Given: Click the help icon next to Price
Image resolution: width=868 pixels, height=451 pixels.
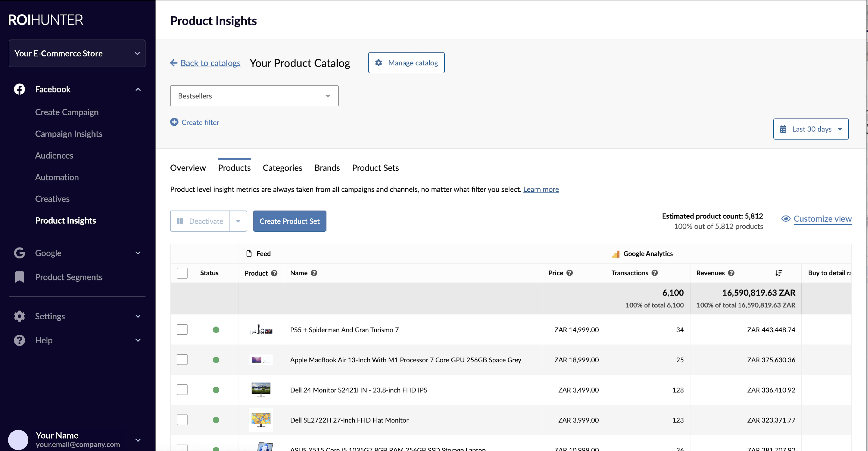Looking at the screenshot, I should pos(569,273).
